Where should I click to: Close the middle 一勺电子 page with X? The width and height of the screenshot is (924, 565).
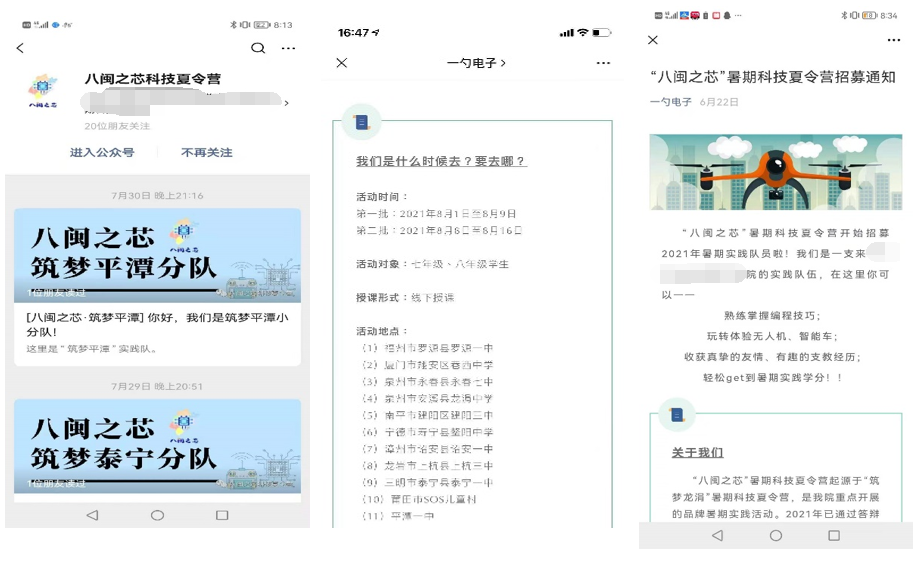(x=342, y=63)
